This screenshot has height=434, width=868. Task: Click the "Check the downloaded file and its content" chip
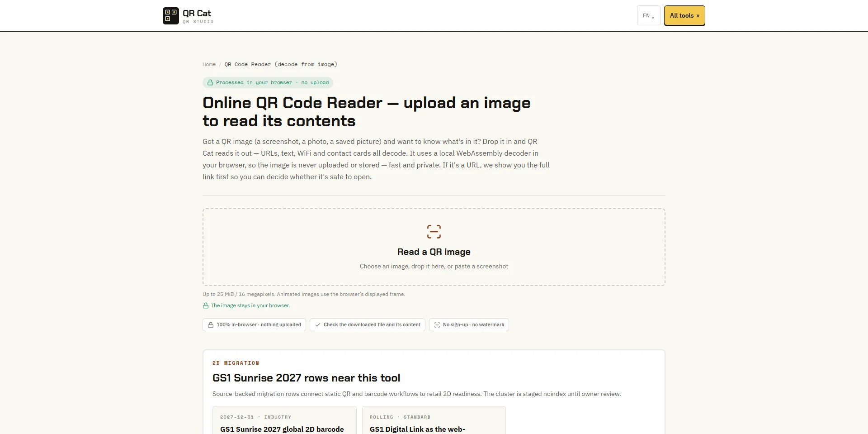tap(368, 325)
